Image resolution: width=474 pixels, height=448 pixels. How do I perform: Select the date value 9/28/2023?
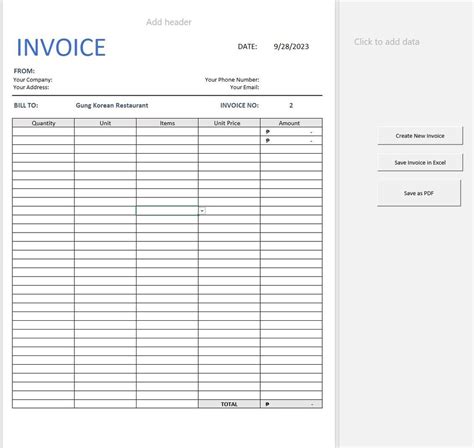click(x=291, y=47)
